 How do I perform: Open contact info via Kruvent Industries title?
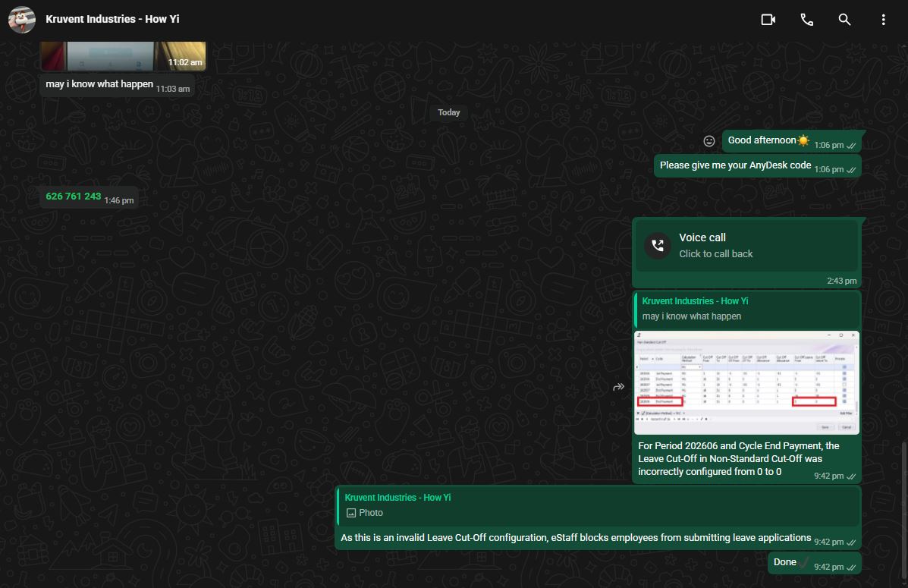point(112,19)
